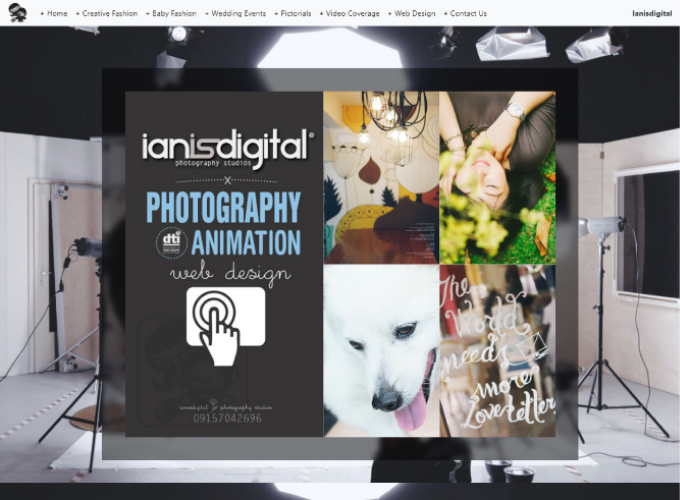
Task: Select the white dog photo
Action: [x=380, y=351]
